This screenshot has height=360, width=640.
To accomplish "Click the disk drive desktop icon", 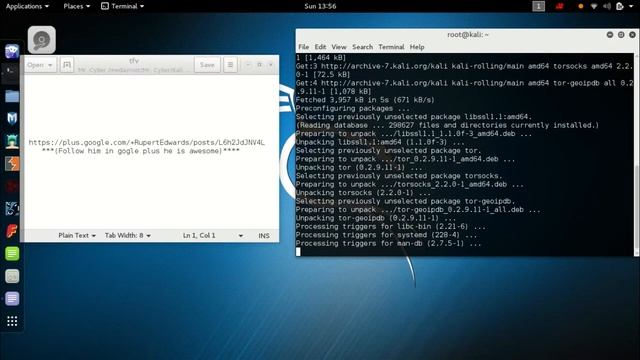I will click(x=42, y=40).
